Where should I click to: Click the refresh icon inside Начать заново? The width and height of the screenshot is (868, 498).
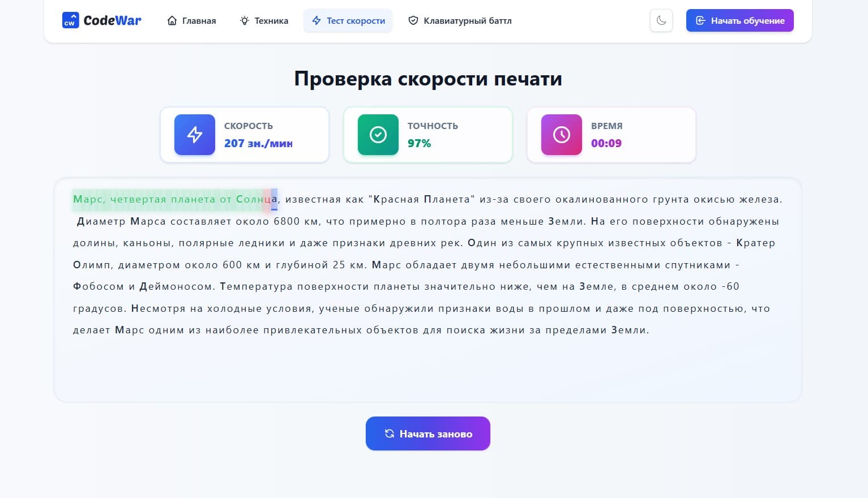(x=389, y=433)
